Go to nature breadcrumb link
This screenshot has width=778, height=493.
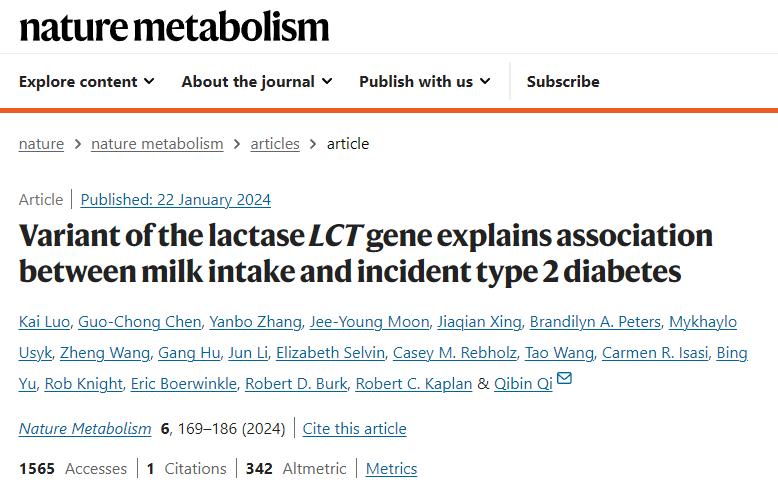pos(41,144)
